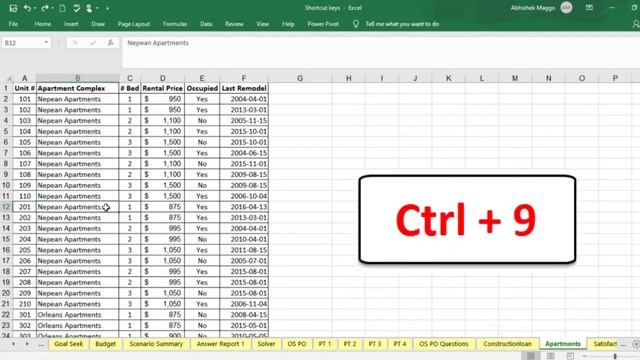Image resolution: width=640 pixels, height=360 pixels.
Task: Switch to the Budget sheet
Action: click(x=105, y=344)
